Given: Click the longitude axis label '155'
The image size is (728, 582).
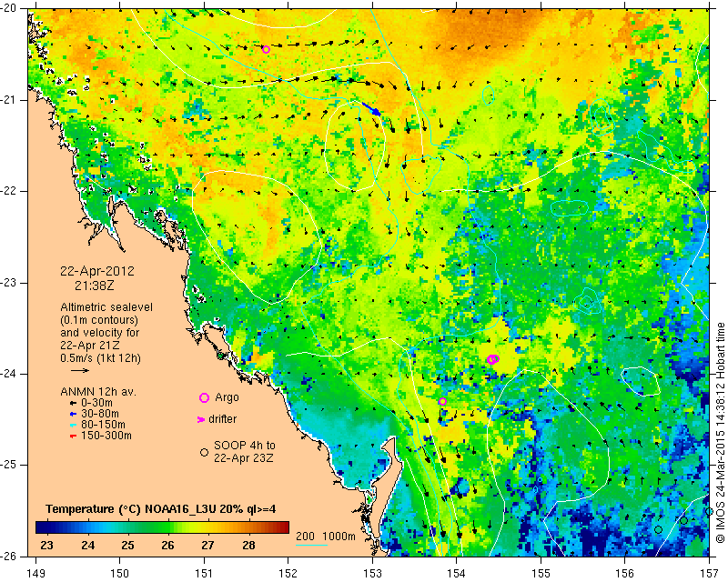Looking at the screenshot, I should [541, 574].
